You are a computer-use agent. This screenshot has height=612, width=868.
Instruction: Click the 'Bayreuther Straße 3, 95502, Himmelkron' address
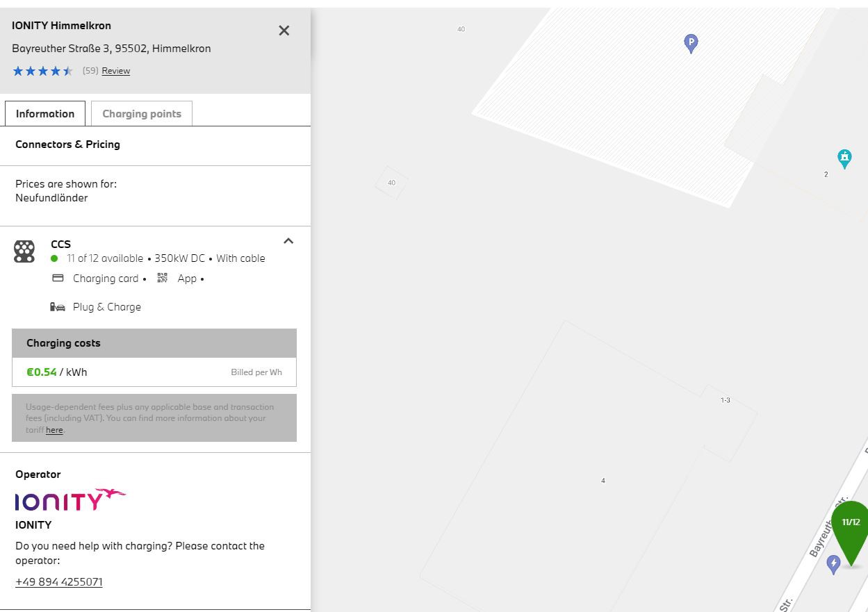pos(111,49)
